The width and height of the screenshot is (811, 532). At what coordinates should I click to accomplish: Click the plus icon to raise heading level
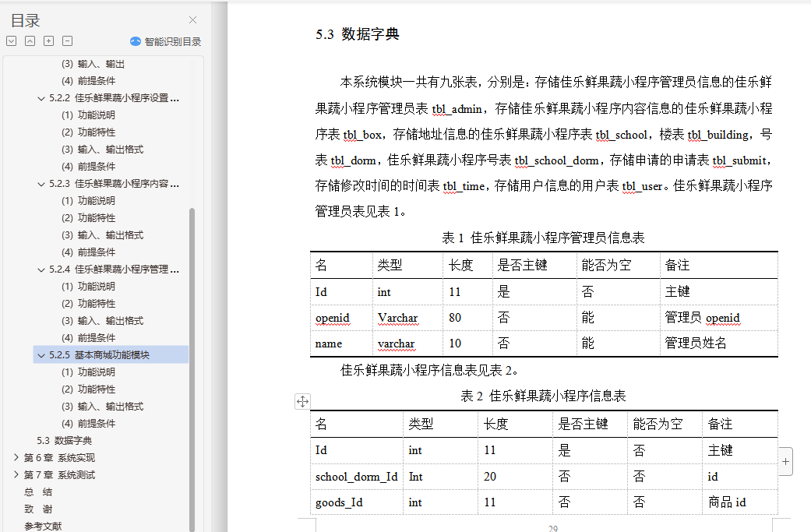tap(48, 41)
